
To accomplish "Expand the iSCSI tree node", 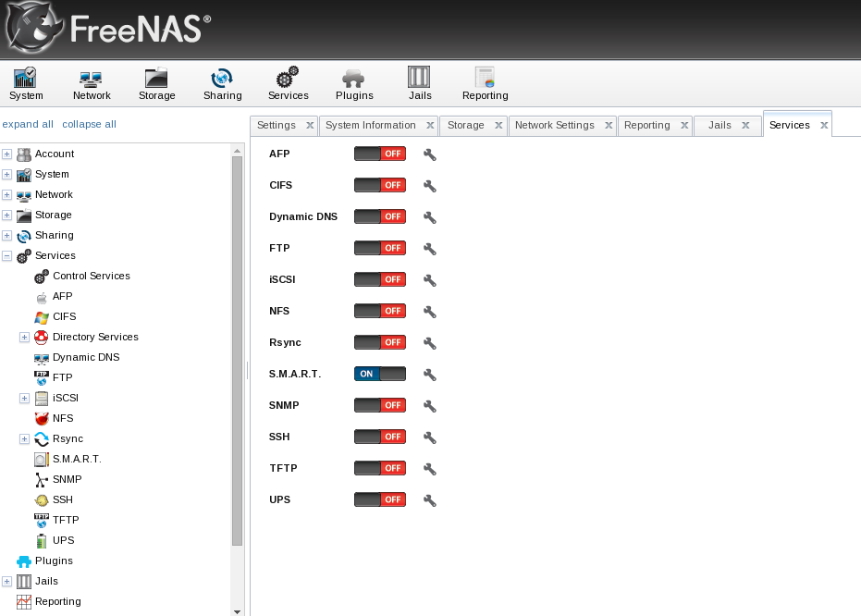I will coord(24,398).
